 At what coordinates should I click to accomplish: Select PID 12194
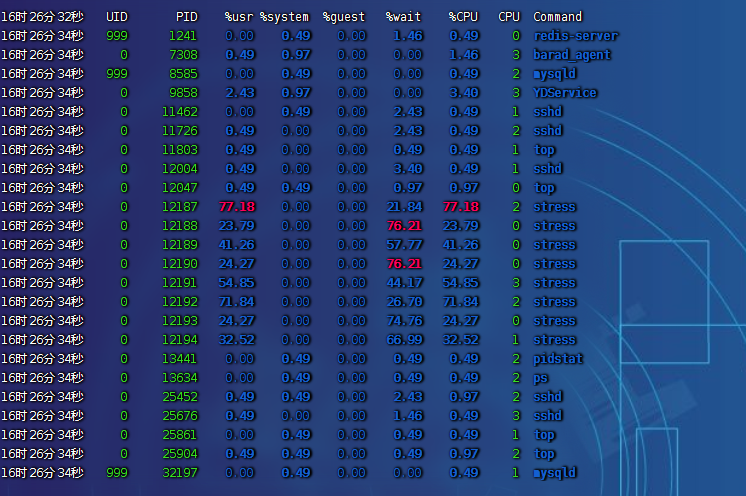179,340
